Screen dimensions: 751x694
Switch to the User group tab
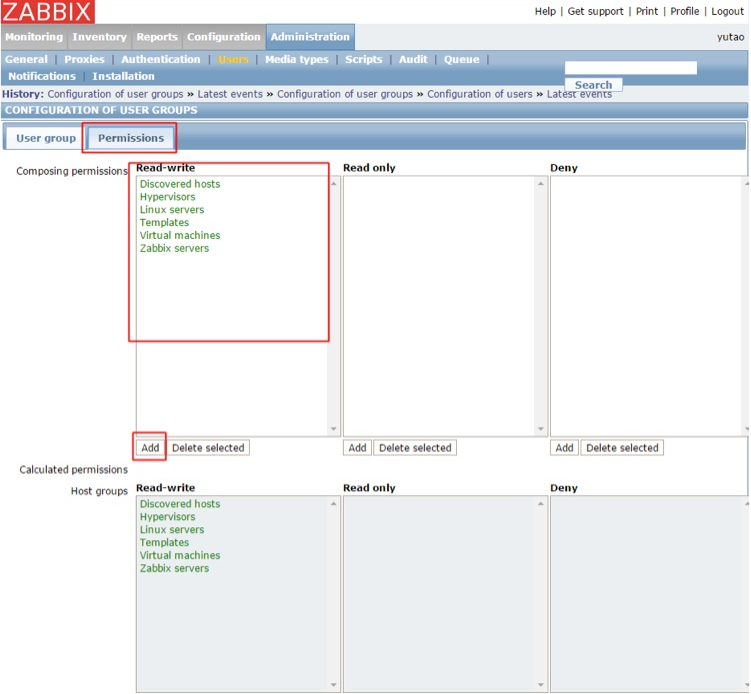(x=46, y=138)
